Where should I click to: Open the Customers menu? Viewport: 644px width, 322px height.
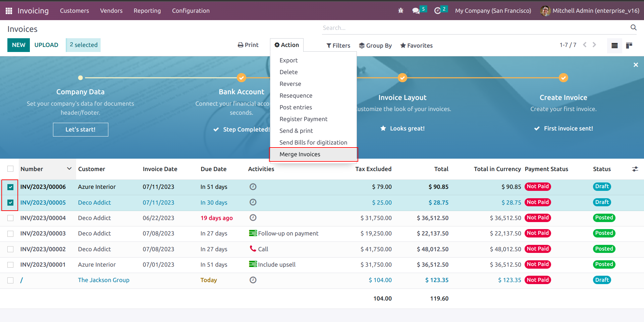coord(74,11)
